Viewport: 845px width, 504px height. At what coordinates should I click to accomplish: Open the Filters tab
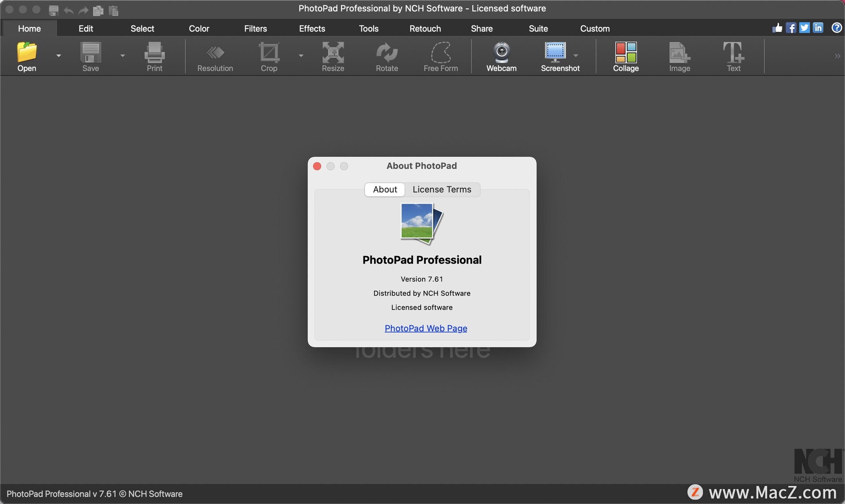pos(256,29)
